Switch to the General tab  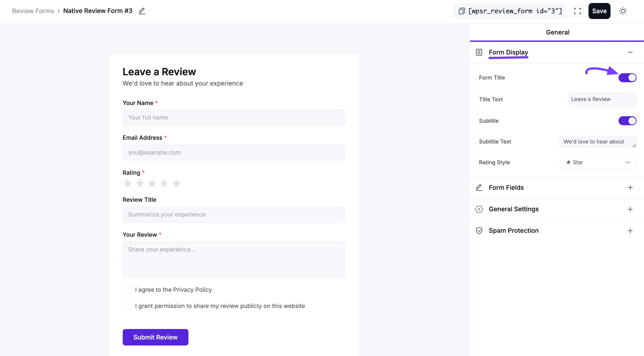pyautogui.click(x=558, y=32)
